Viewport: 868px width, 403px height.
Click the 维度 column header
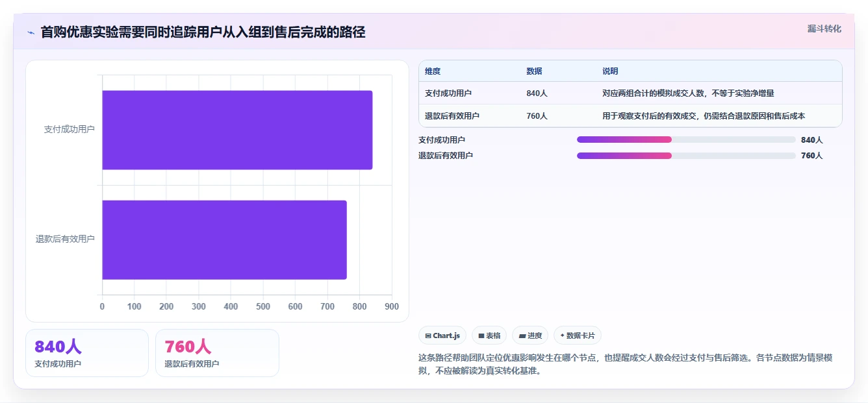pos(433,71)
